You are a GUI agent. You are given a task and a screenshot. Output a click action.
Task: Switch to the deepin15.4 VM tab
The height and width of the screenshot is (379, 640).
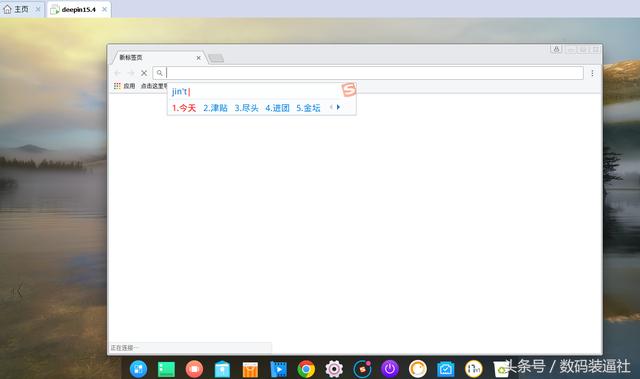[x=79, y=9]
